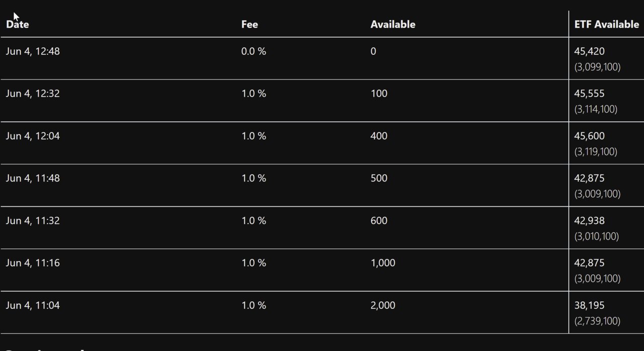Click the ETF Available value 38,195

pyautogui.click(x=589, y=305)
